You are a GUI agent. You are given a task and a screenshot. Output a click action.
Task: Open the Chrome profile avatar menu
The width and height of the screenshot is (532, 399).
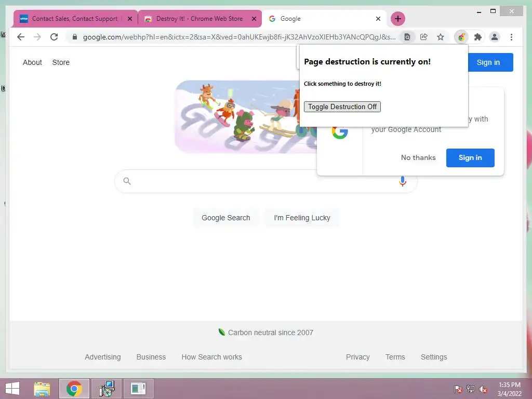point(495,37)
